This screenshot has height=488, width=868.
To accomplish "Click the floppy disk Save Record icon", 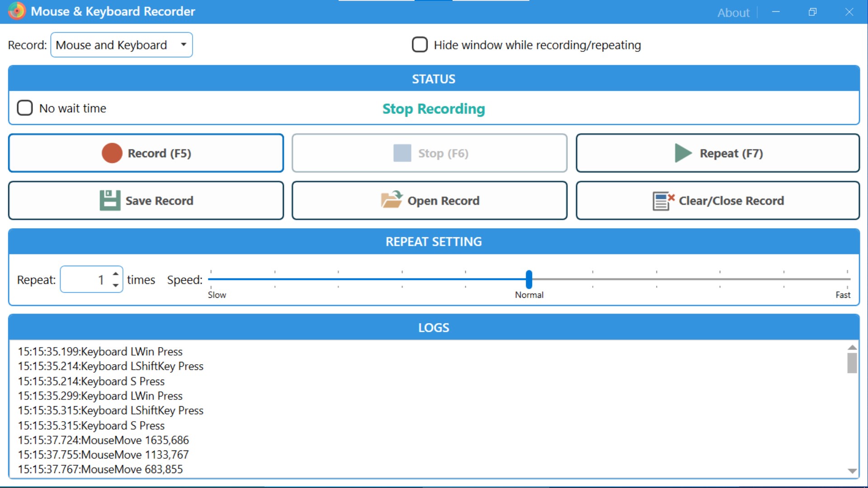I will (x=110, y=200).
